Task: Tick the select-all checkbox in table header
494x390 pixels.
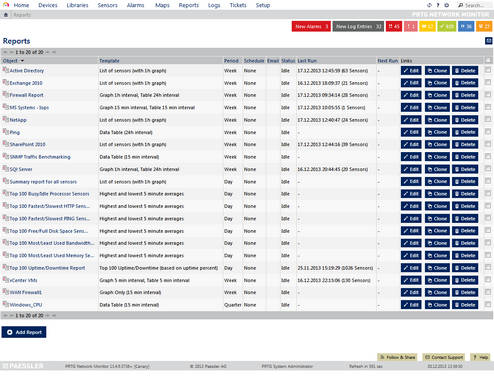Action: [488, 60]
